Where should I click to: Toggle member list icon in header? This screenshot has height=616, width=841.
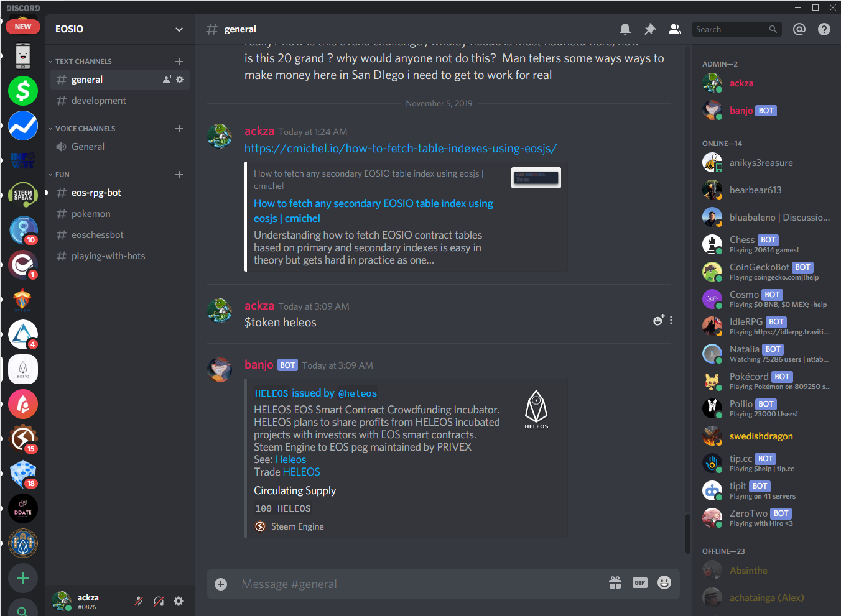tap(675, 29)
